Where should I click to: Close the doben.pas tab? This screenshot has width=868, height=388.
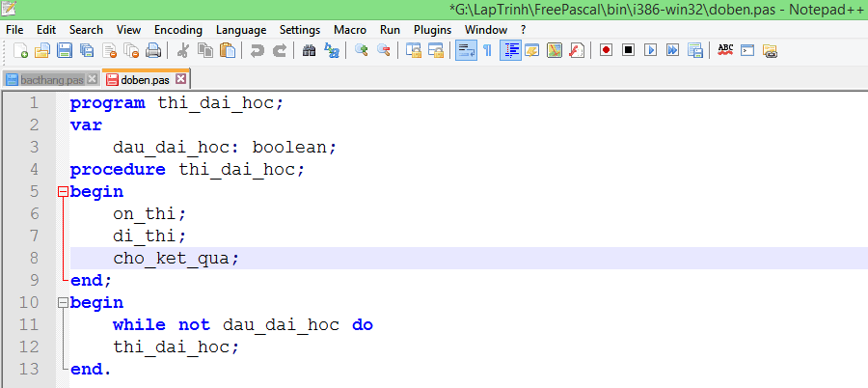pos(179,79)
